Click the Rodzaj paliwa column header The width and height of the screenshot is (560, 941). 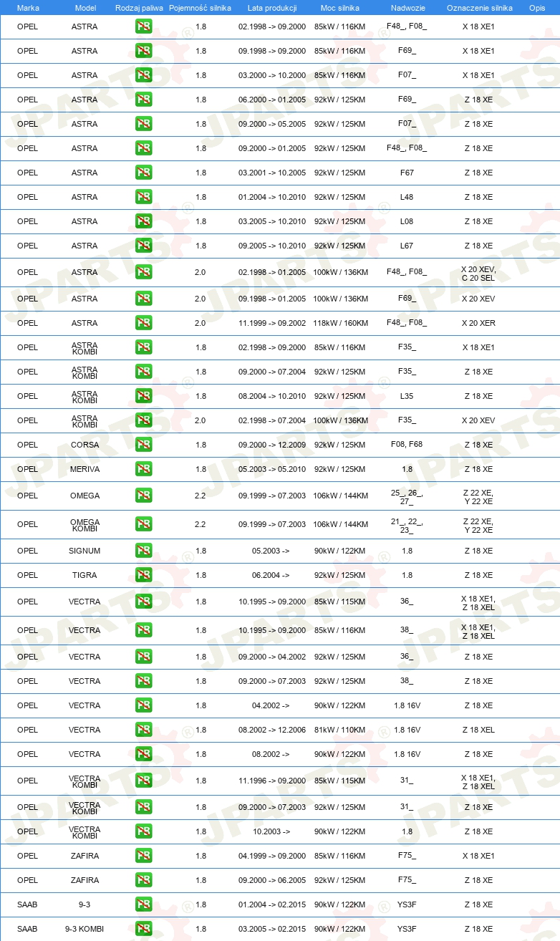click(139, 8)
